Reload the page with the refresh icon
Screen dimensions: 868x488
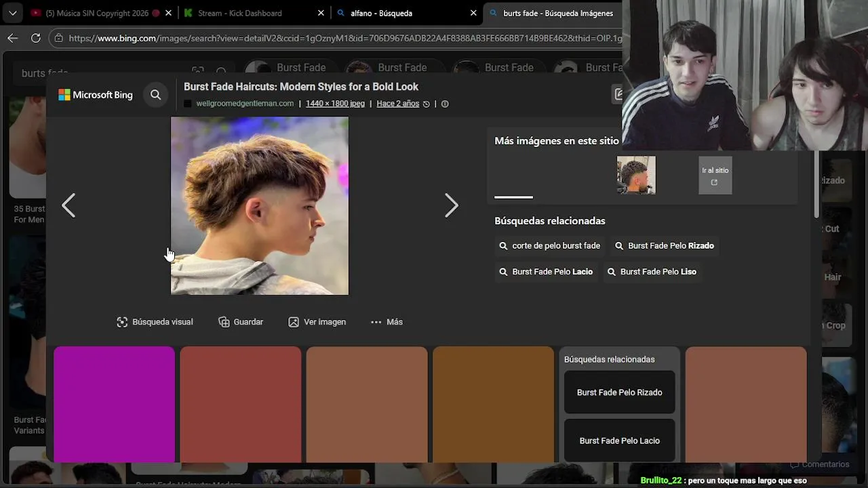[36, 38]
